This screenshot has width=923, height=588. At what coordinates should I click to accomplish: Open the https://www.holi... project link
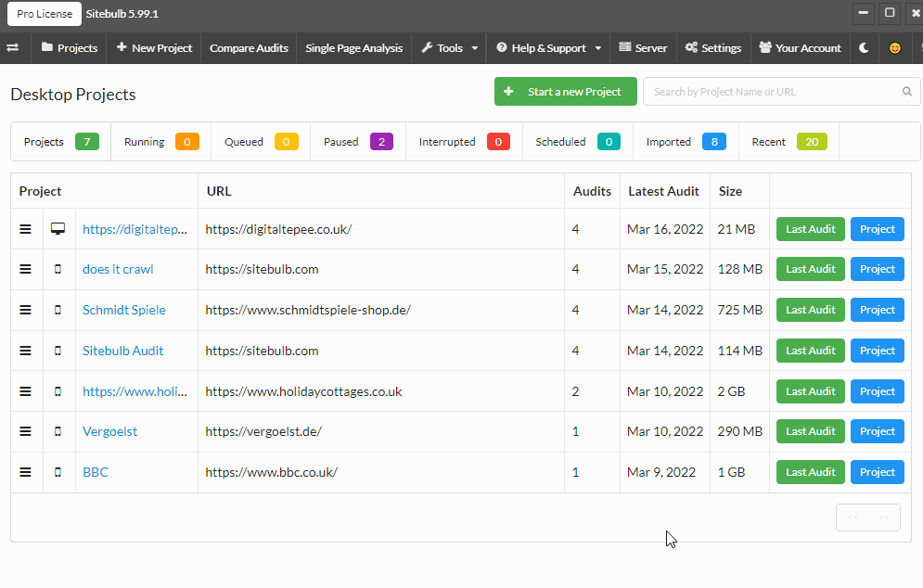point(135,391)
